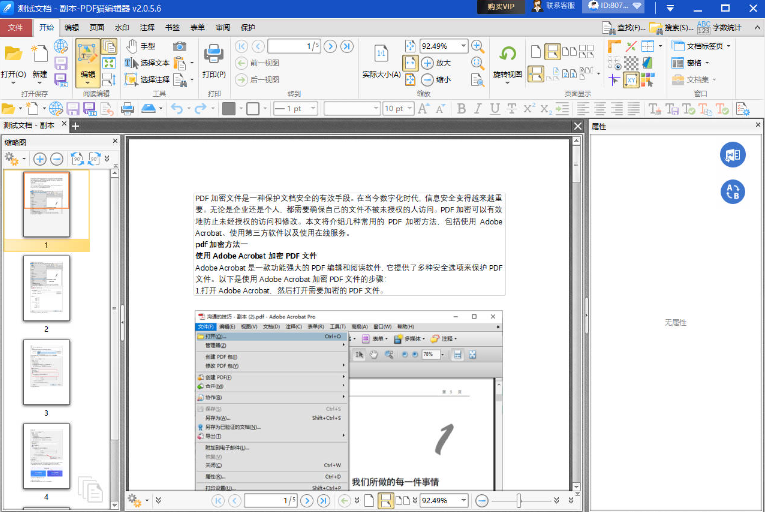
Task: Click the zoom slider in the status bar
Action: [518, 499]
